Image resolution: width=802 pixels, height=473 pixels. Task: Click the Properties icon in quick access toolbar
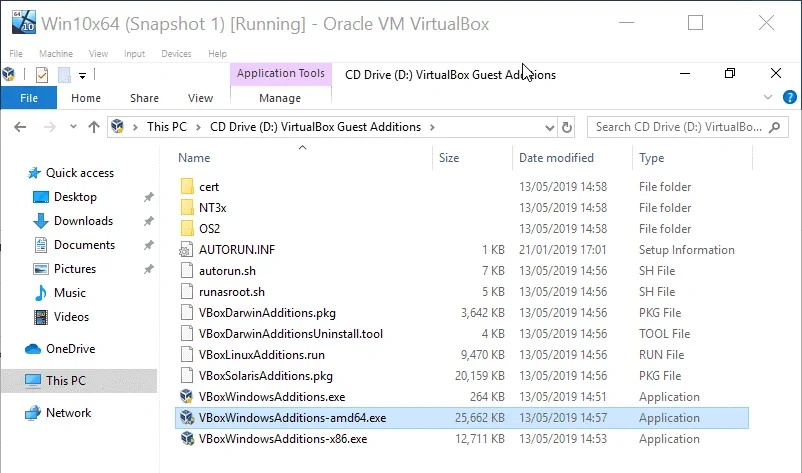tap(42, 75)
